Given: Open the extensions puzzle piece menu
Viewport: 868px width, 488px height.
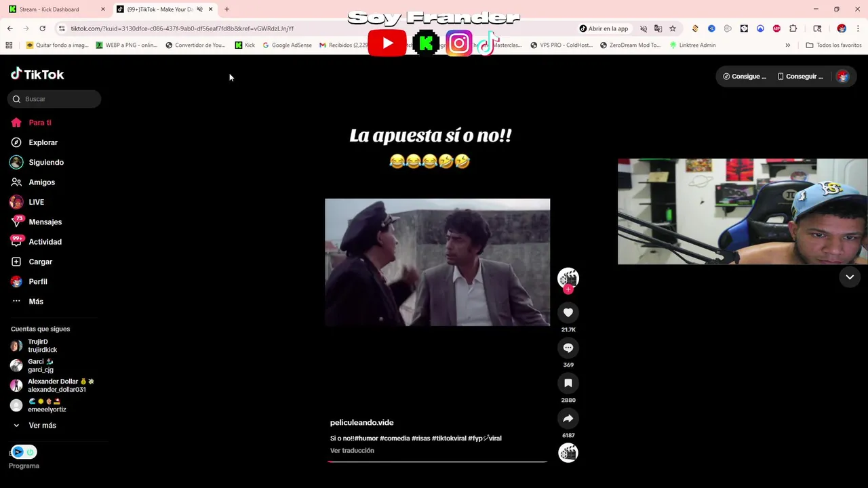Looking at the screenshot, I should 793,28.
